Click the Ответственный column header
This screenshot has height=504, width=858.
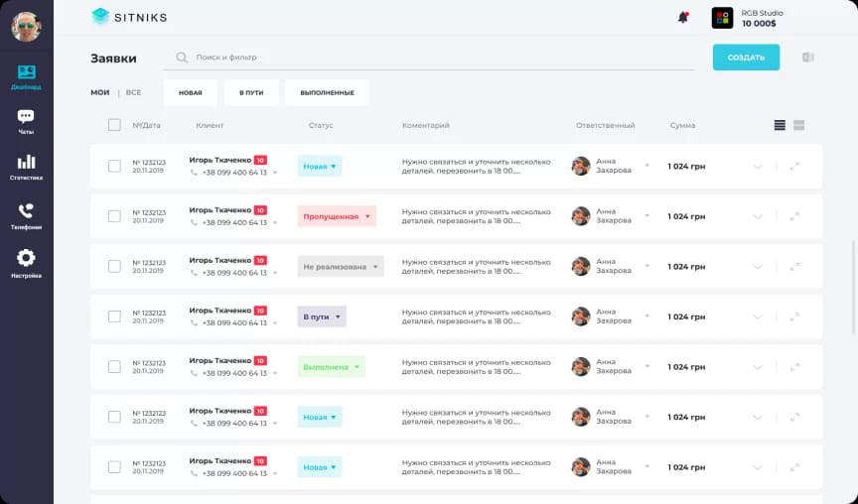point(605,125)
